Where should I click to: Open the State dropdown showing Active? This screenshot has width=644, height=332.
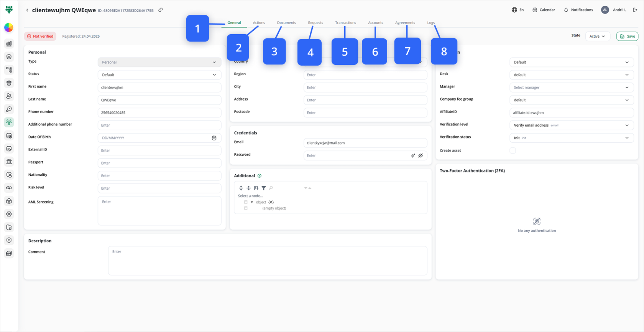point(598,36)
